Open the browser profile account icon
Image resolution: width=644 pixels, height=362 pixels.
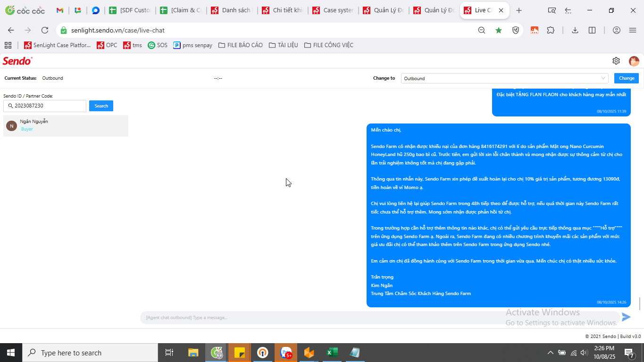[x=616, y=30]
